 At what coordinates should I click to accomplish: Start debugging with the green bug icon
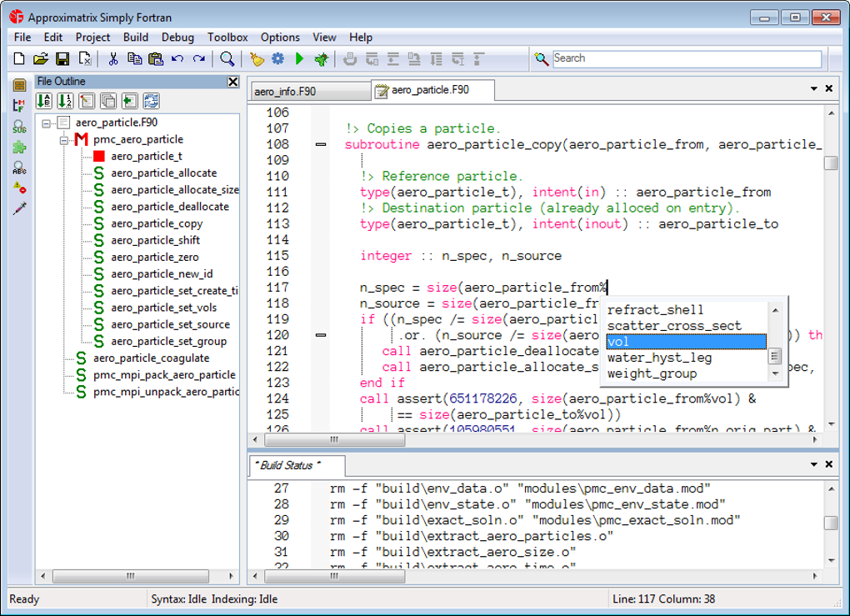point(320,58)
